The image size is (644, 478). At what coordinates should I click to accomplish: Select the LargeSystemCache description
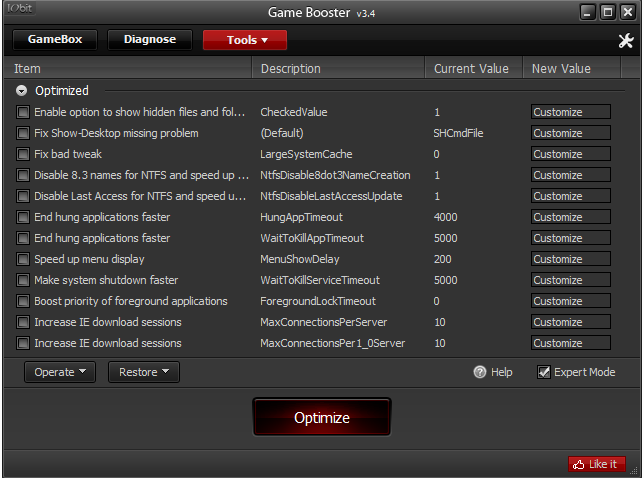pyautogui.click(x=306, y=154)
